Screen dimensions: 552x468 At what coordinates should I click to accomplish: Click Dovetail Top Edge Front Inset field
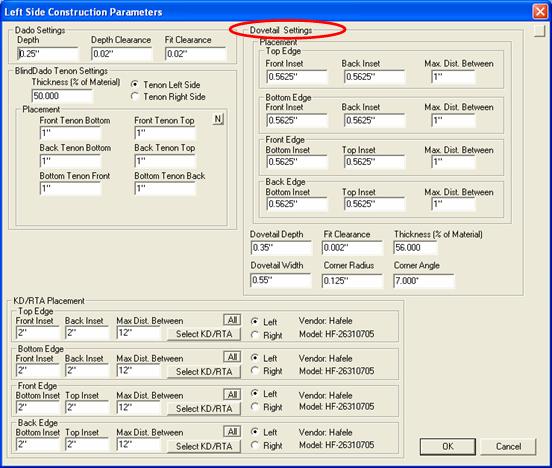297,77
